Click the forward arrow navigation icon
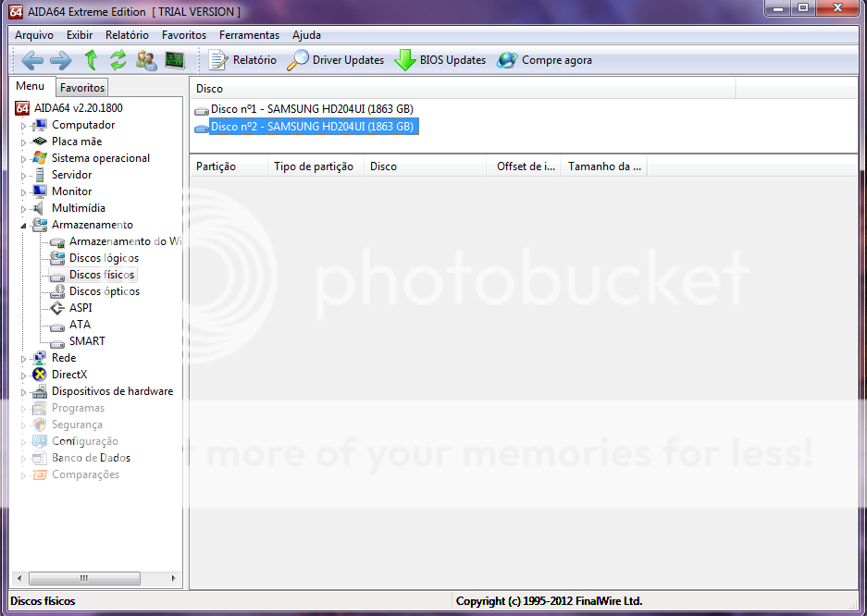 coord(60,60)
